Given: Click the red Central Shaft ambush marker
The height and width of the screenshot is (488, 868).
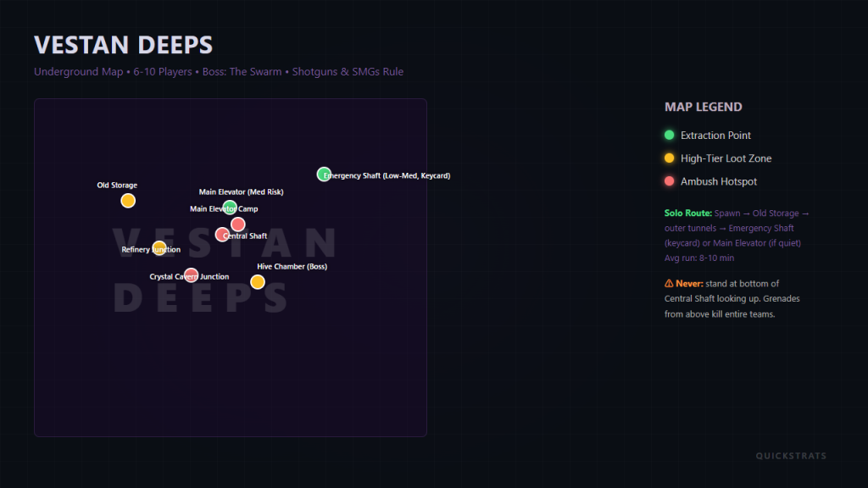Looking at the screenshot, I should click(222, 235).
